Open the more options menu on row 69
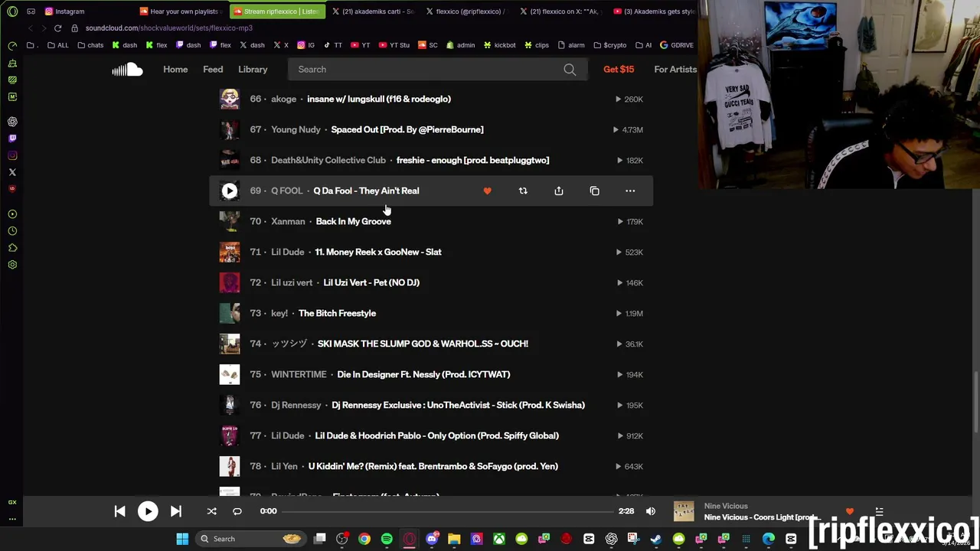Viewport: 980px width, 551px height. click(630, 191)
